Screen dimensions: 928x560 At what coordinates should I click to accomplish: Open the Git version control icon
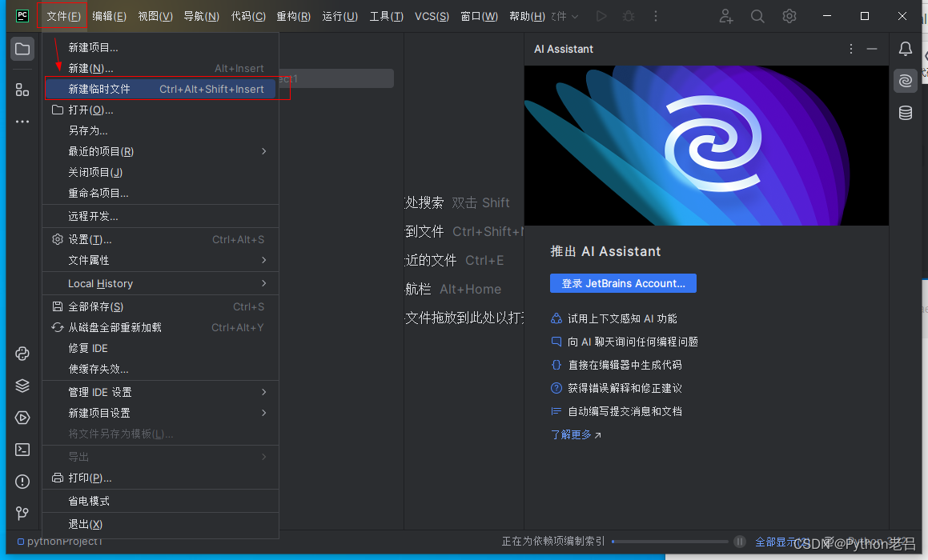coord(22,513)
